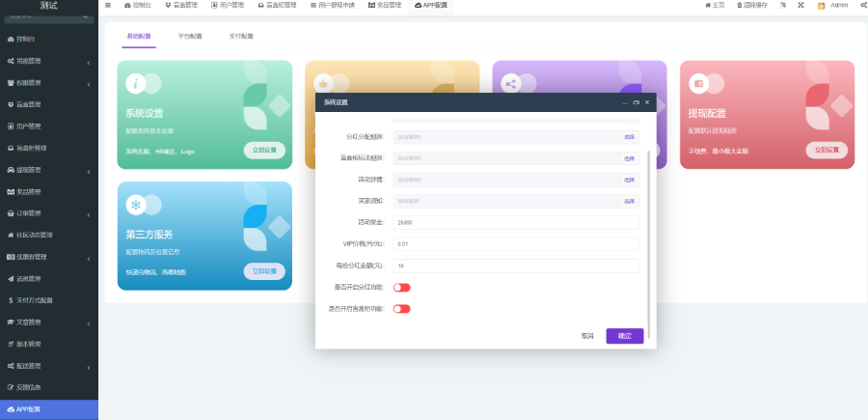Viewport: 868px width, 420px height.
Task: Click the 主页 home icon
Action: coord(707,5)
